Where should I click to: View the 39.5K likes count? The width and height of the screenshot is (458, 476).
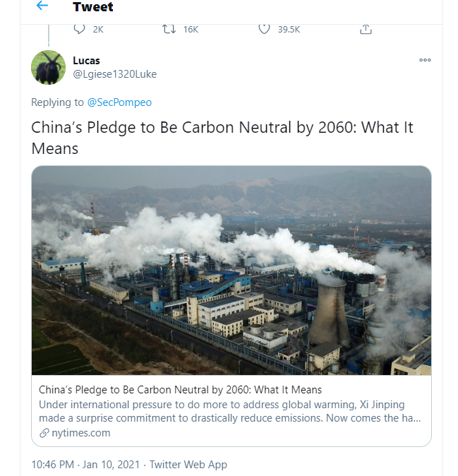289,30
